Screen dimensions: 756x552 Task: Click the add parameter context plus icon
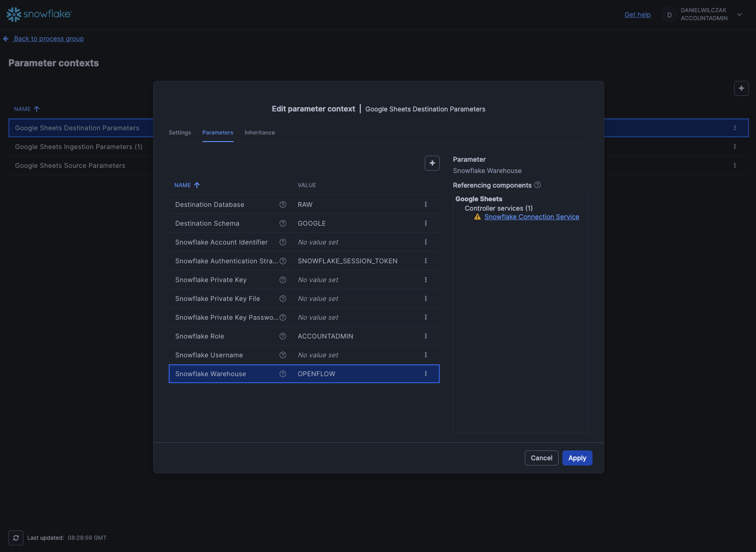pyautogui.click(x=741, y=88)
